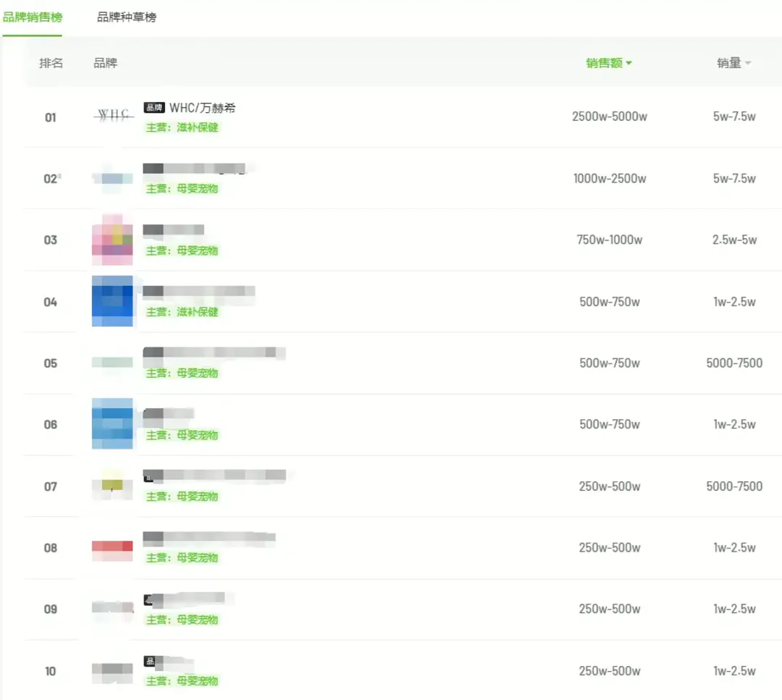Select the rank 05 number

coord(51,363)
